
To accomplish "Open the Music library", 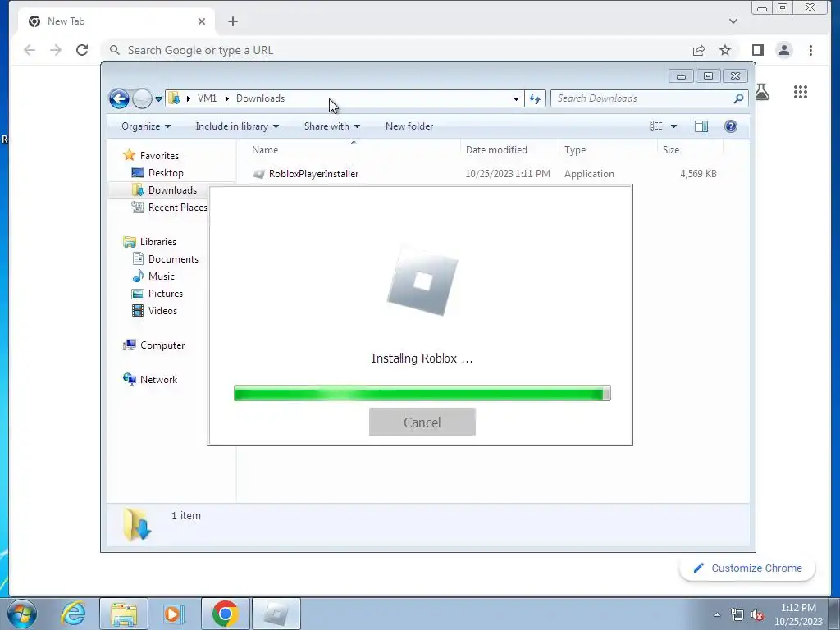I will pos(162,276).
